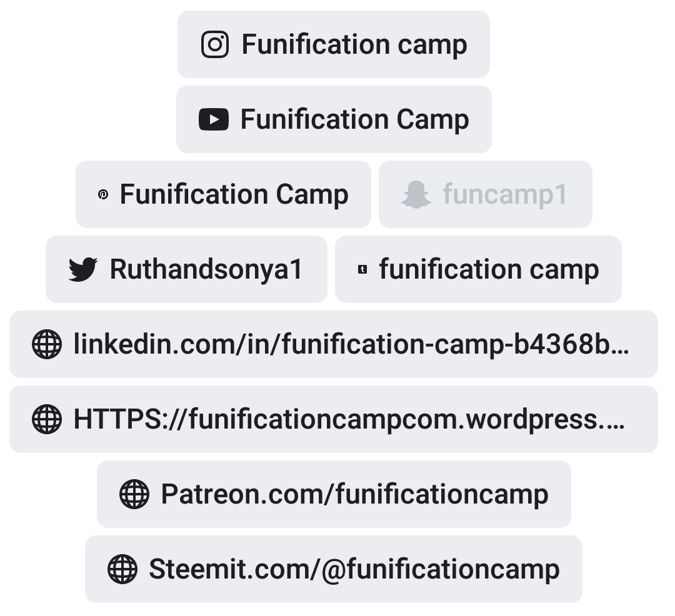Open Patreon.com/funificationcamp link text
This screenshot has width=675, height=616.
[355, 494]
